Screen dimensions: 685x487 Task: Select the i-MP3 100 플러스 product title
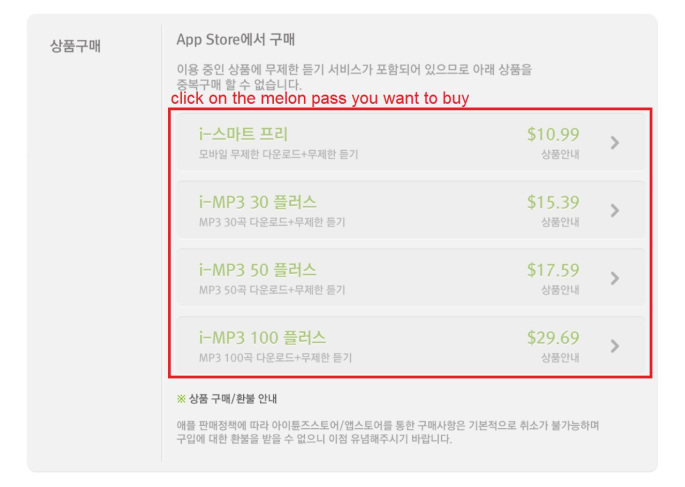pyautogui.click(x=262, y=337)
